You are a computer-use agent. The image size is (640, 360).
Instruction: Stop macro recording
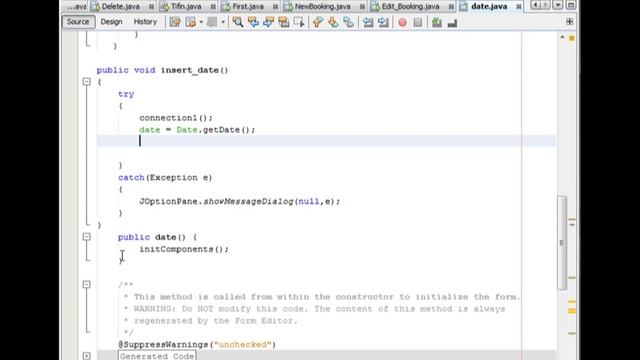(418, 22)
